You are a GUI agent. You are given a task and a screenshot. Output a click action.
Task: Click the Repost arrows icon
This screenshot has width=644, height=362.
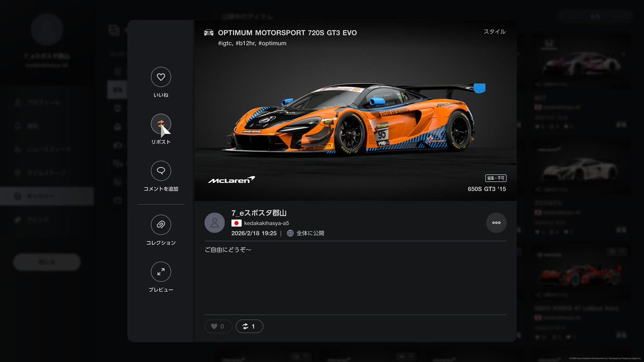(161, 124)
